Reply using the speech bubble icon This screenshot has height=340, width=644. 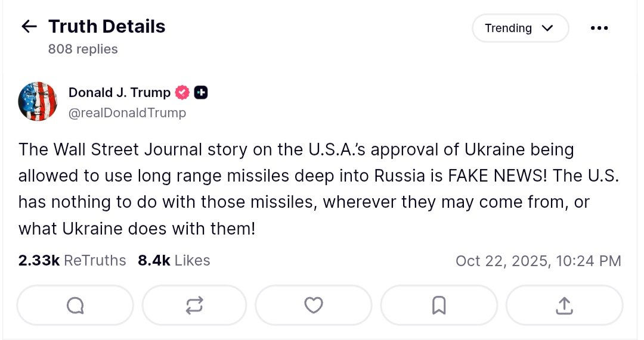pos(75,305)
